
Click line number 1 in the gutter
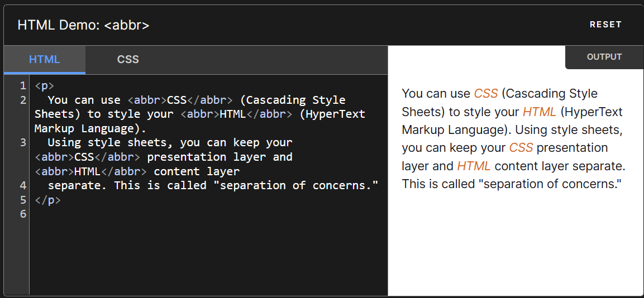tap(23, 86)
